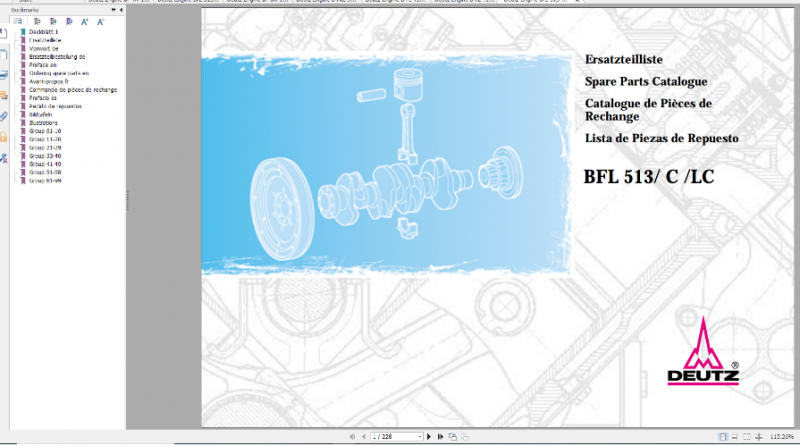Viewport: 800px width, 446px height.
Task: Click the Bookmarks panel title
Action: pos(25,10)
